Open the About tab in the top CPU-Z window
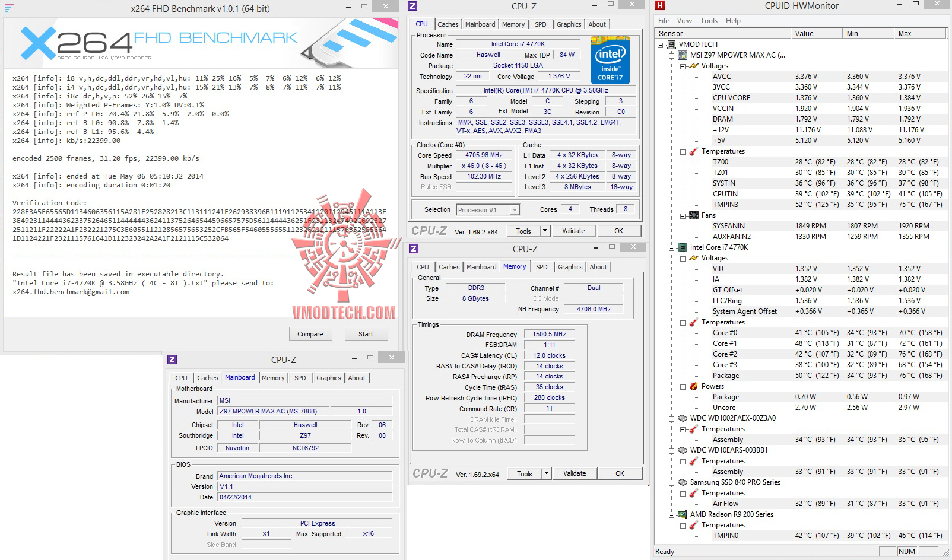 point(597,24)
